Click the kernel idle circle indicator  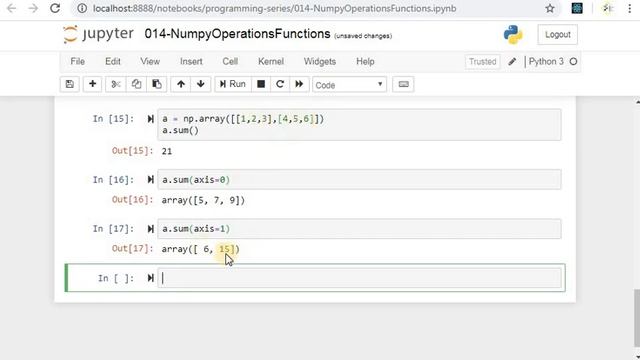573,62
